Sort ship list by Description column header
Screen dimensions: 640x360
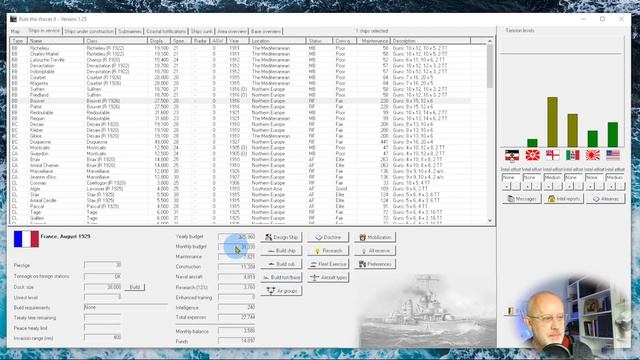[x=431, y=41]
